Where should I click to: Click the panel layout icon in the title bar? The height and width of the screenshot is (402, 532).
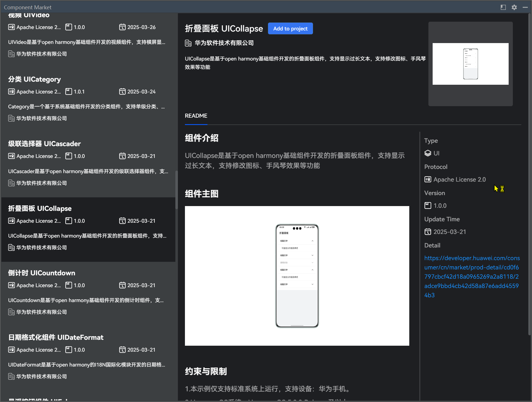[503, 7]
